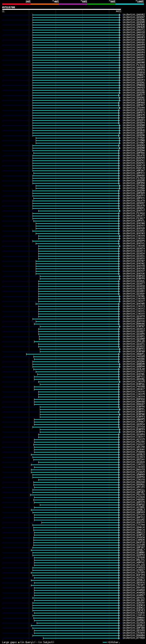Click the cyan alignment bar of UniRef100_B7TRD9
The width and height of the screenshot is (146, 644).
[x=82, y=638]
